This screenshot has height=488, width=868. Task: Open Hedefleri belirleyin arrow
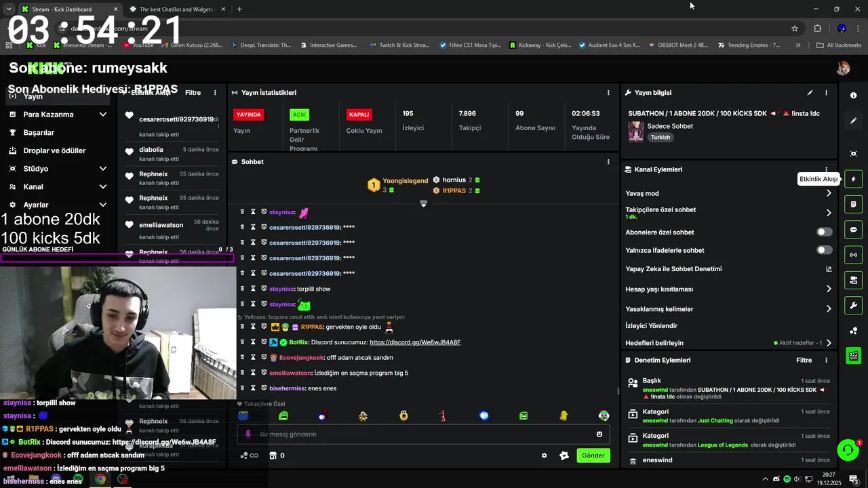coord(829,343)
